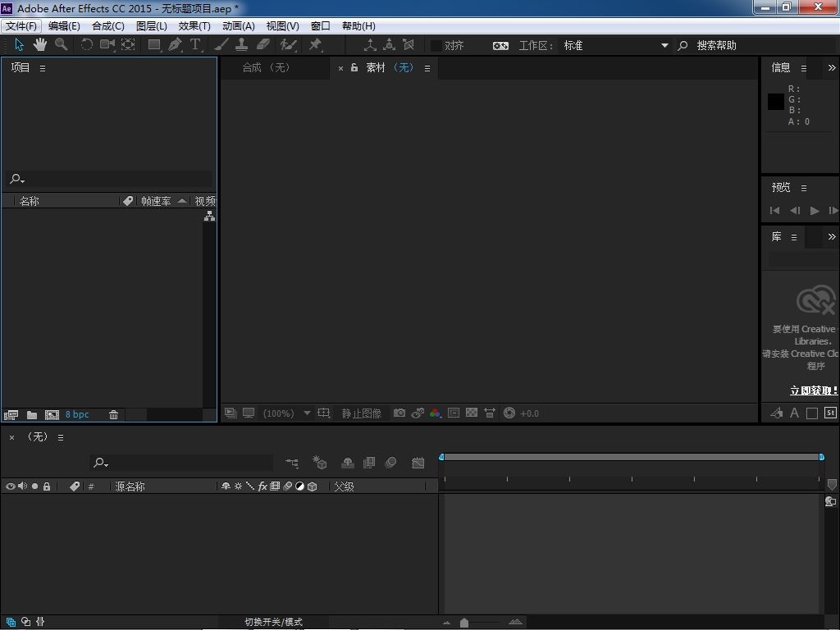Expand Info panel group double chevron
This screenshot has height=630, width=840.
coord(832,68)
